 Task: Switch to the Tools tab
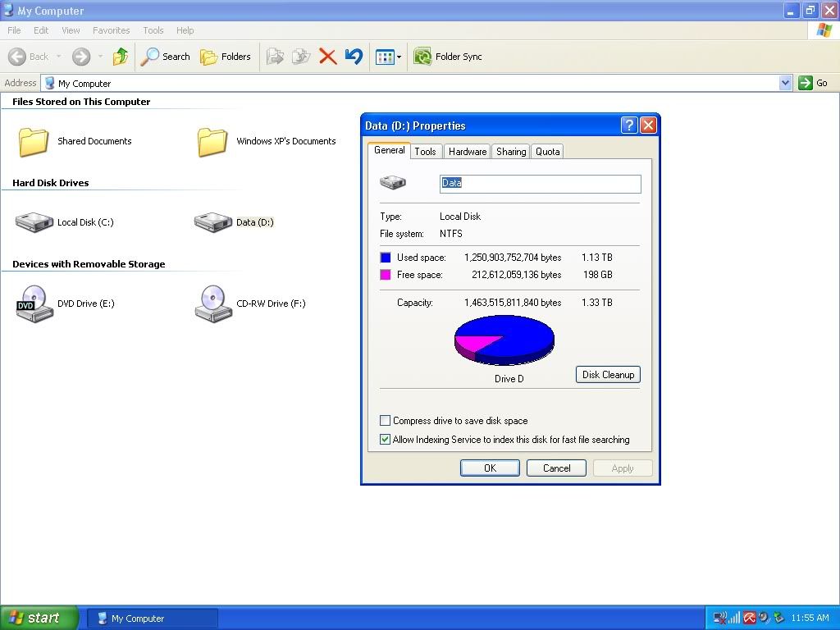point(426,152)
